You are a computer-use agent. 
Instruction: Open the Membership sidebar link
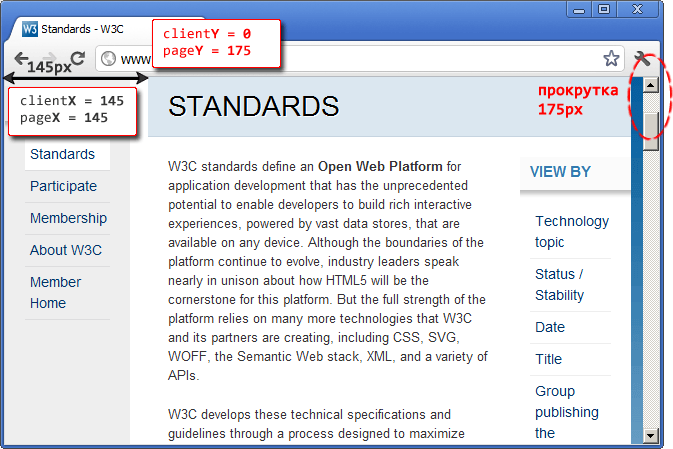68,218
